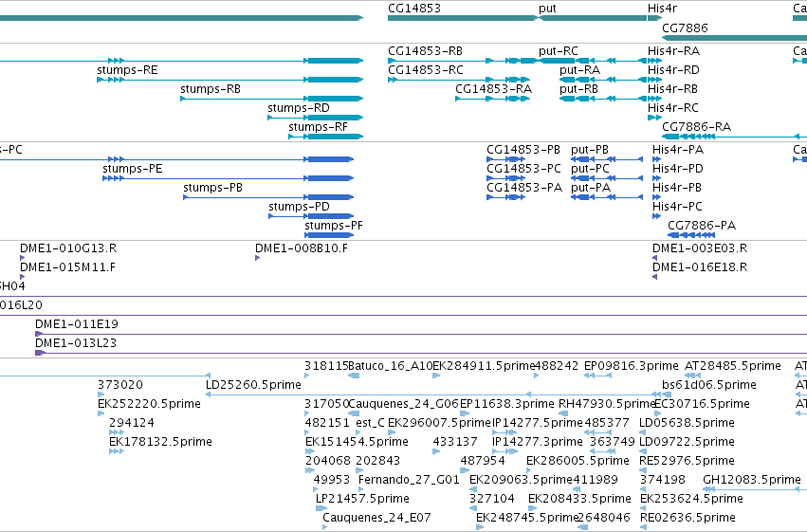The height and width of the screenshot is (532, 807).
Task: Select the put-PB protein
Action: click(x=607, y=159)
